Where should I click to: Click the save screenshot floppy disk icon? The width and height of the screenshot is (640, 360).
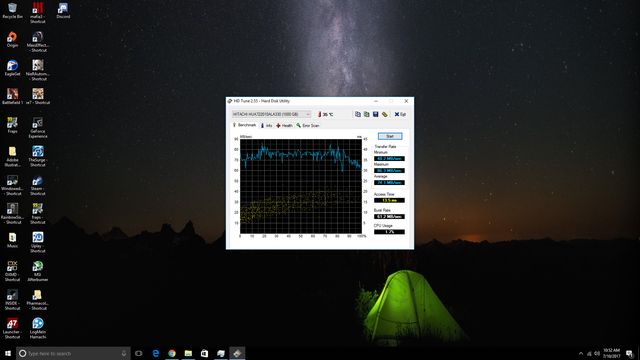pos(376,114)
